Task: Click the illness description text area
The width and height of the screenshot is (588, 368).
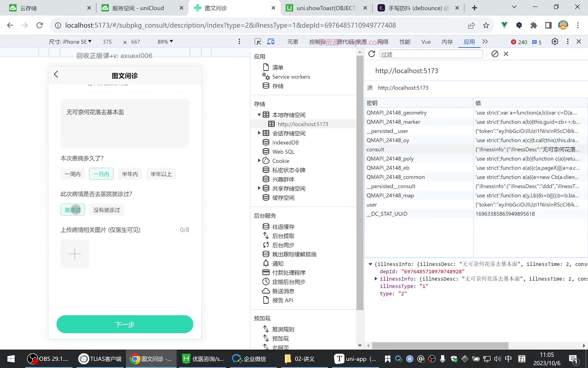Action: (x=125, y=123)
